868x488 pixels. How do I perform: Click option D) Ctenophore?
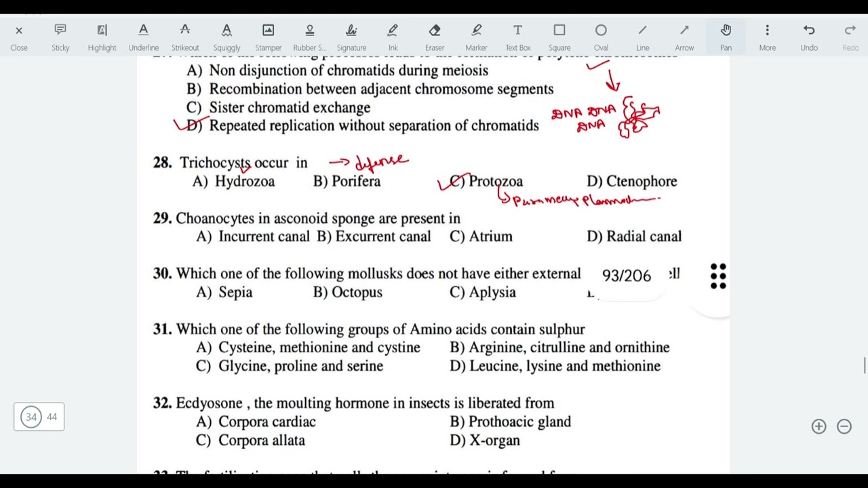tap(632, 181)
